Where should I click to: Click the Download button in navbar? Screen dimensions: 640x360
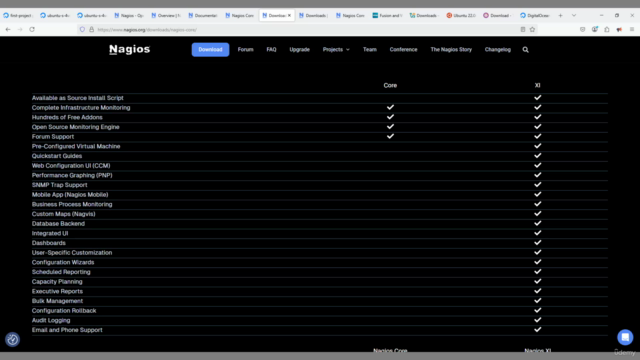click(210, 49)
